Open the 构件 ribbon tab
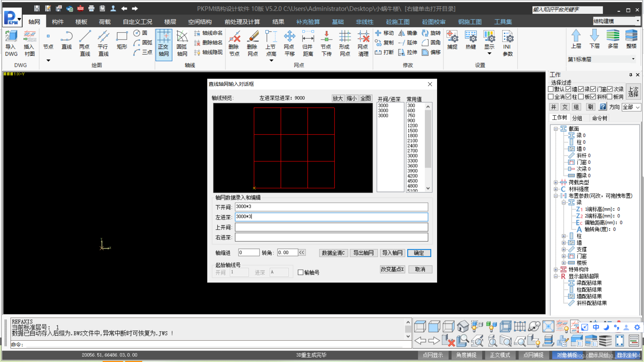 [58, 22]
